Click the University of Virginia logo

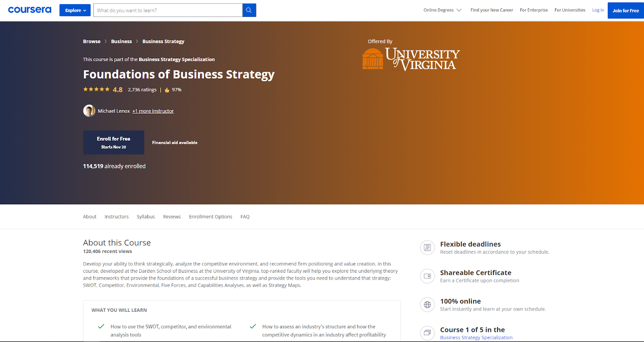point(411,59)
